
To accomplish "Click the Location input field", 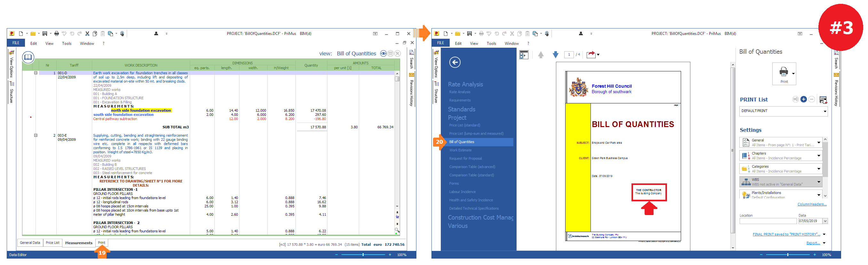I will click(x=768, y=221).
